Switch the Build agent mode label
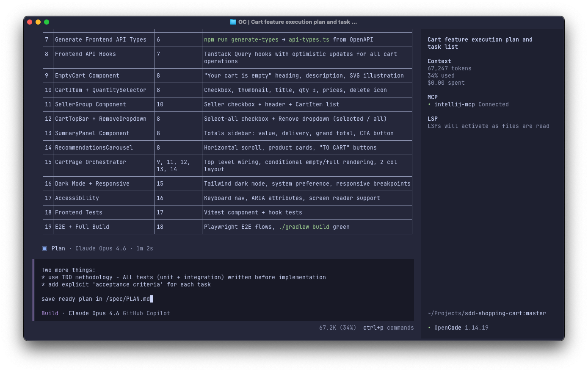 pyautogui.click(x=50, y=314)
